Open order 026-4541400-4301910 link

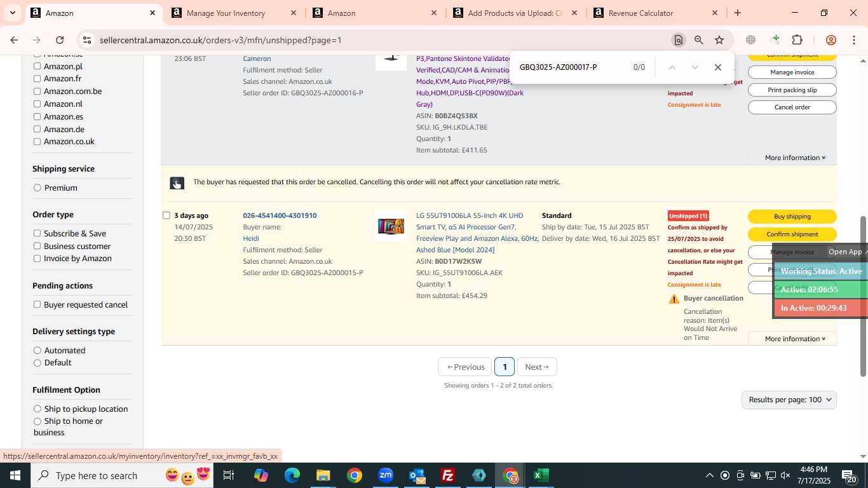(x=280, y=215)
